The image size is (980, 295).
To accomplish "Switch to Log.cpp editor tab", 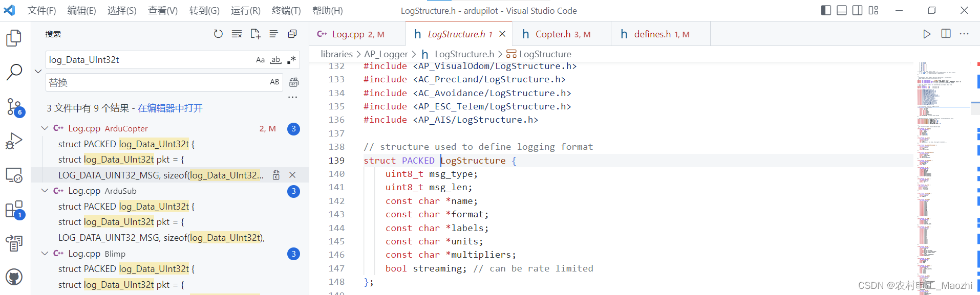I will point(357,34).
